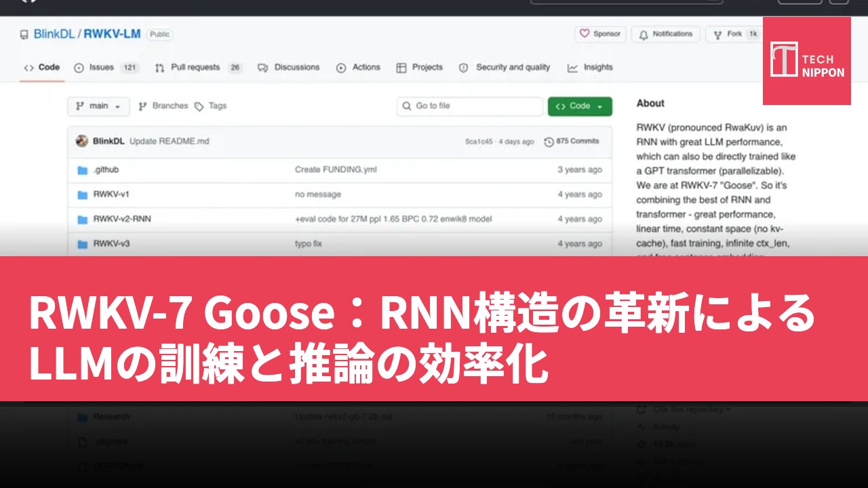Open the RWKV-v1 folder
The image size is (868, 488).
click(x=111, y=195)
